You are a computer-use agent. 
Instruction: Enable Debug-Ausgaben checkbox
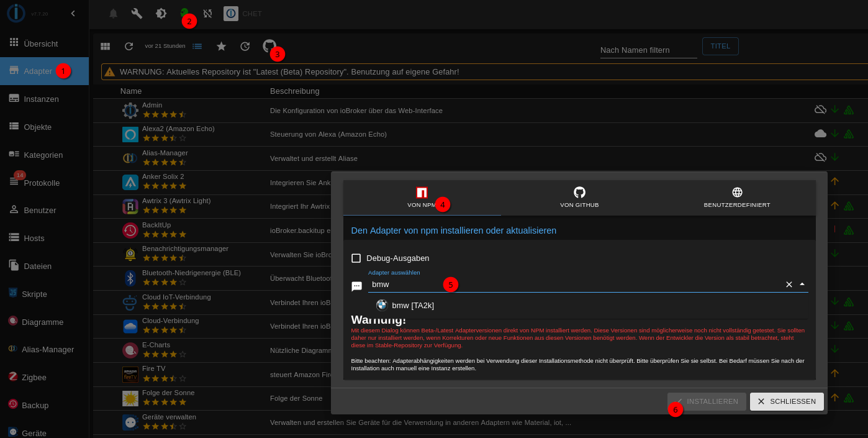tap(356, 258)
